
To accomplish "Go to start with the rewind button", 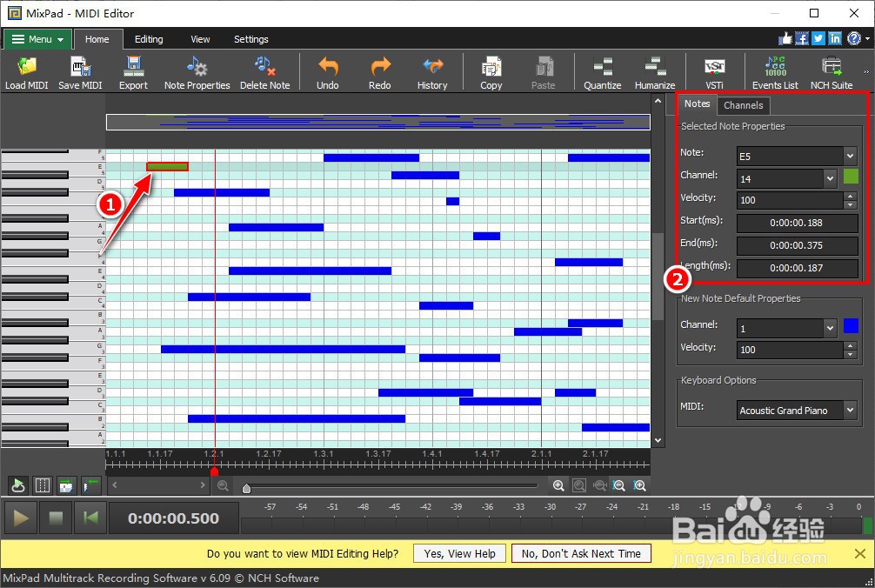I will tap(90, 518).
